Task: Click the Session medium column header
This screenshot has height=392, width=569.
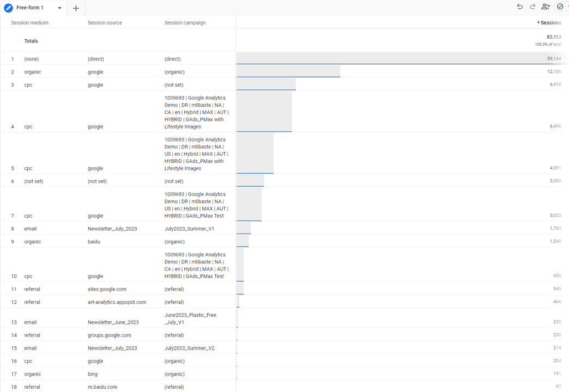Action: (29, 23)
